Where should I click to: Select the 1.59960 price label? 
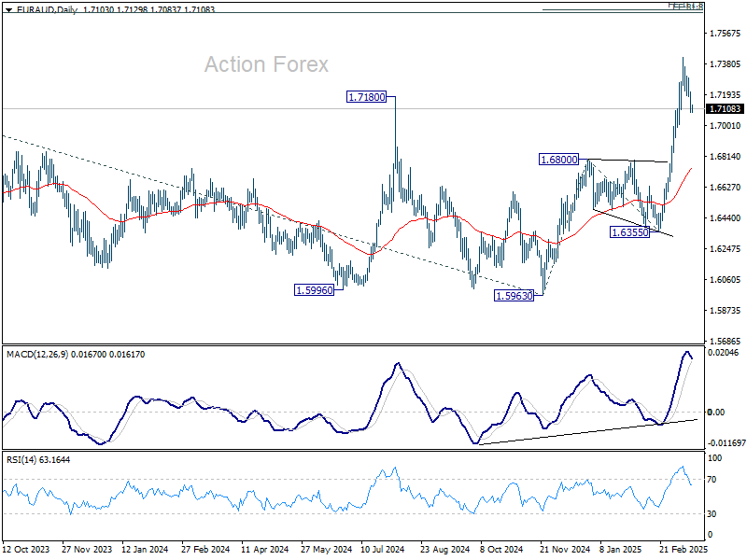click(314, 290)
